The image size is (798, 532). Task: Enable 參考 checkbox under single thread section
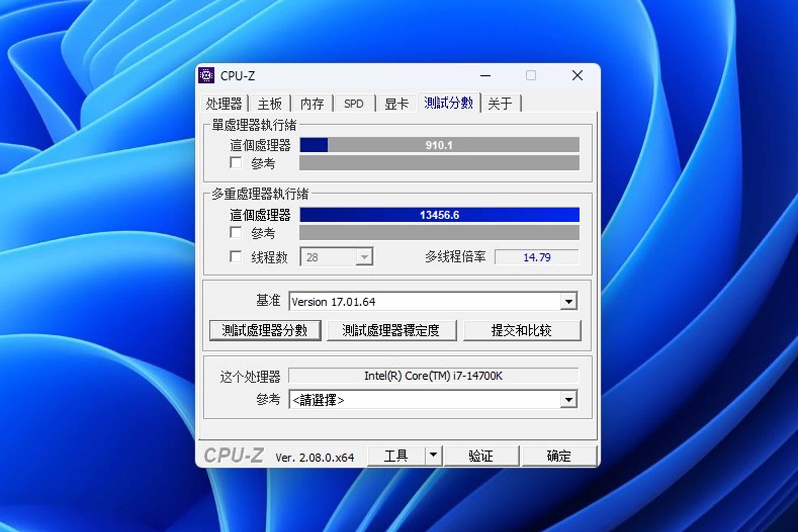(x=236, y=163)
